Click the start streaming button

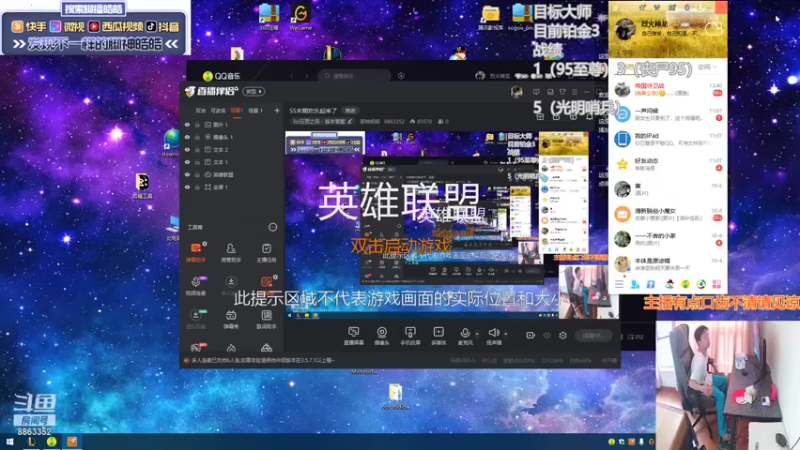click(593, 335)
